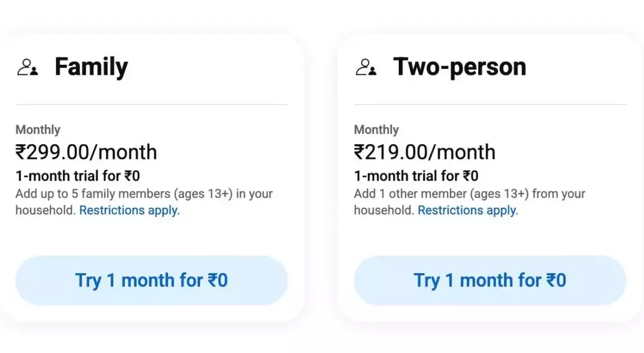Click the ₹299.00/month price text

[86, 152]
